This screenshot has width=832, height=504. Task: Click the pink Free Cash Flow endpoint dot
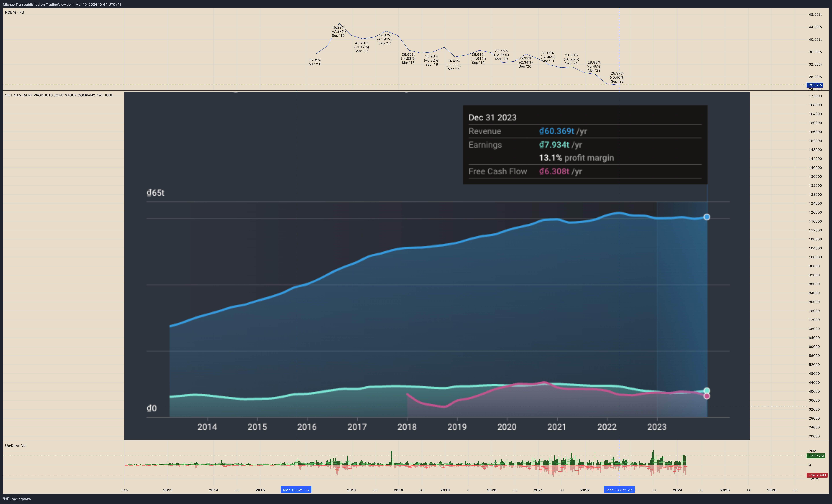706,396
